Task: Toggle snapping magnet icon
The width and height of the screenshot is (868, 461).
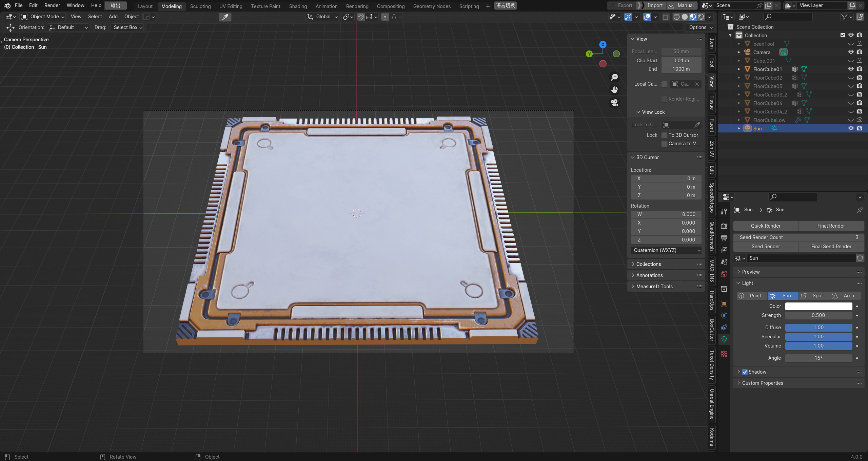Action: pyautogui.click(x=361, y=17)
